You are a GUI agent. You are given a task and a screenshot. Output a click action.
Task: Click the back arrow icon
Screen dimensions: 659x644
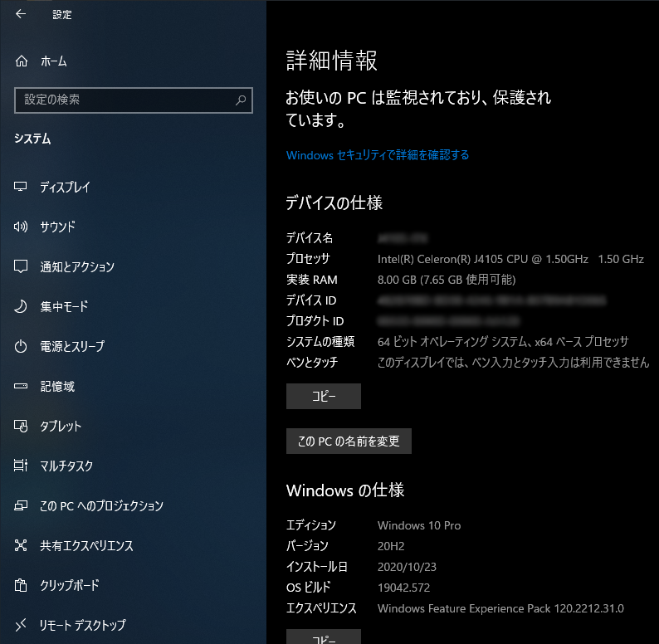pos(20,14)
